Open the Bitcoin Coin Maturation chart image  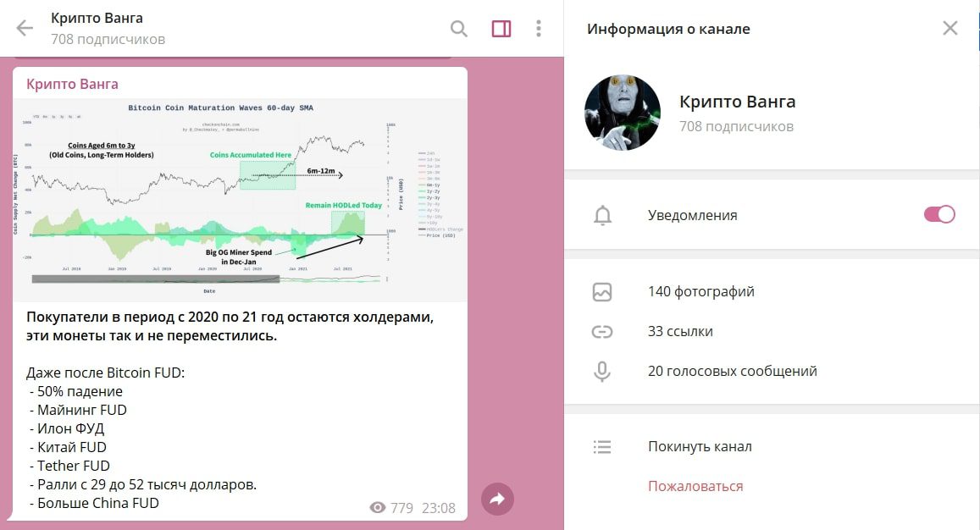[240, 200]
